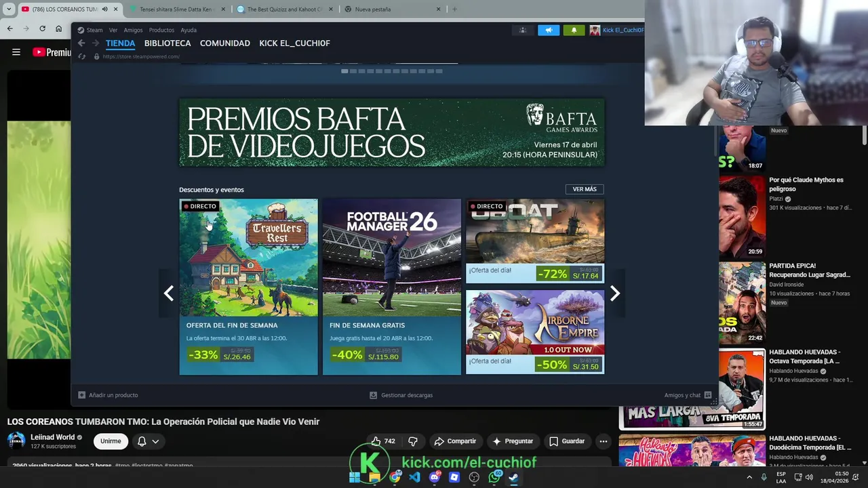
Task: Open Steam friends activity icon button
Action: (522, 30)
